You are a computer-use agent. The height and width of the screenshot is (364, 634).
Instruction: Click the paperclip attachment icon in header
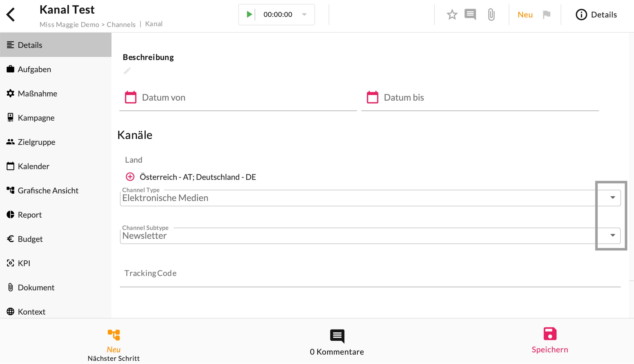pos(491,14)
